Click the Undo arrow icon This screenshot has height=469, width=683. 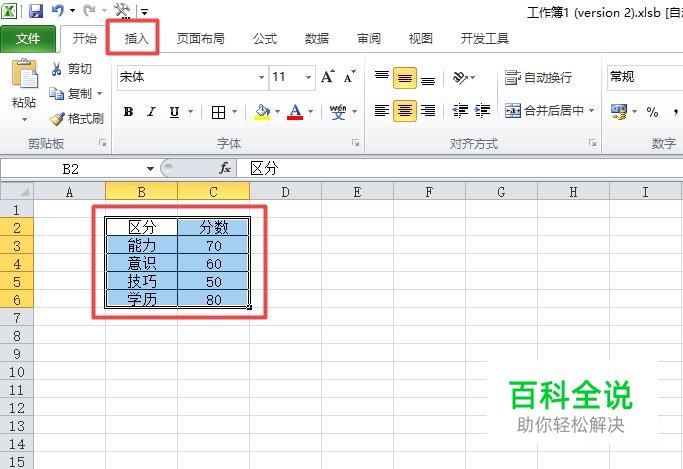58,10
